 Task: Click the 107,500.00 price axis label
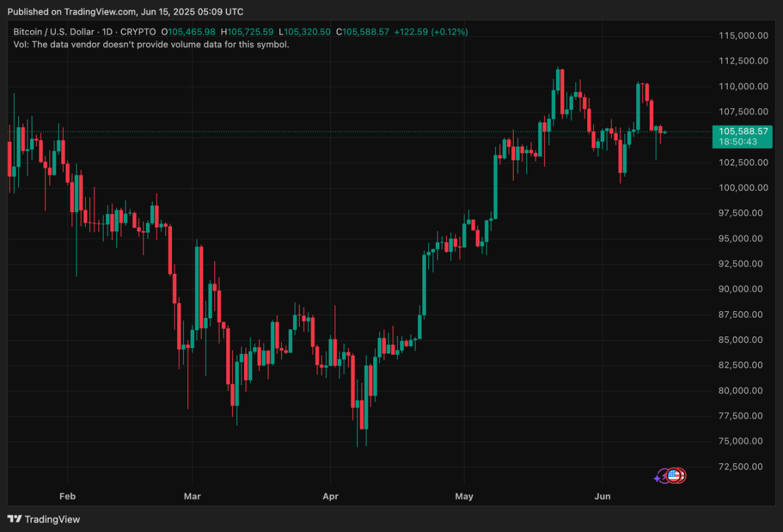tap(743, 112)
